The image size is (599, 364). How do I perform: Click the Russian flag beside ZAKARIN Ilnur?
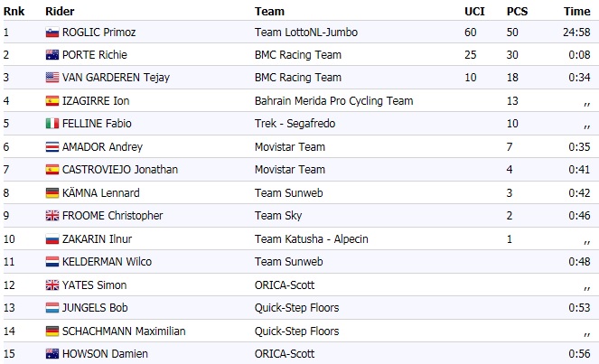(x=52, y=239)
